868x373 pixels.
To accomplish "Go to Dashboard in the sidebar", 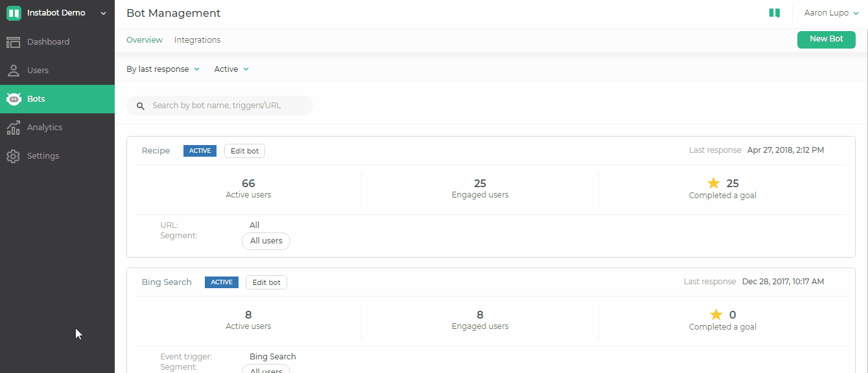I will (x=57, y=42).
